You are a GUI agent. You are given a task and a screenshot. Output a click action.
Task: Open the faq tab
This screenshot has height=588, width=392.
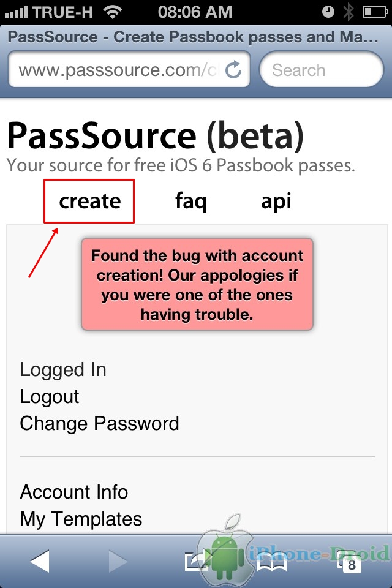[190, 201]
